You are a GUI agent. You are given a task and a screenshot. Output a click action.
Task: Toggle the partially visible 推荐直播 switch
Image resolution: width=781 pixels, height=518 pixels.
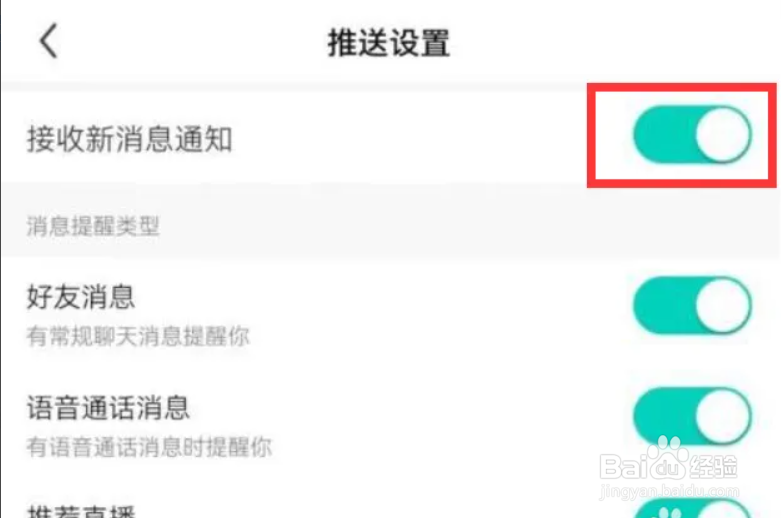pyautogui.click(x=692, y=508)
